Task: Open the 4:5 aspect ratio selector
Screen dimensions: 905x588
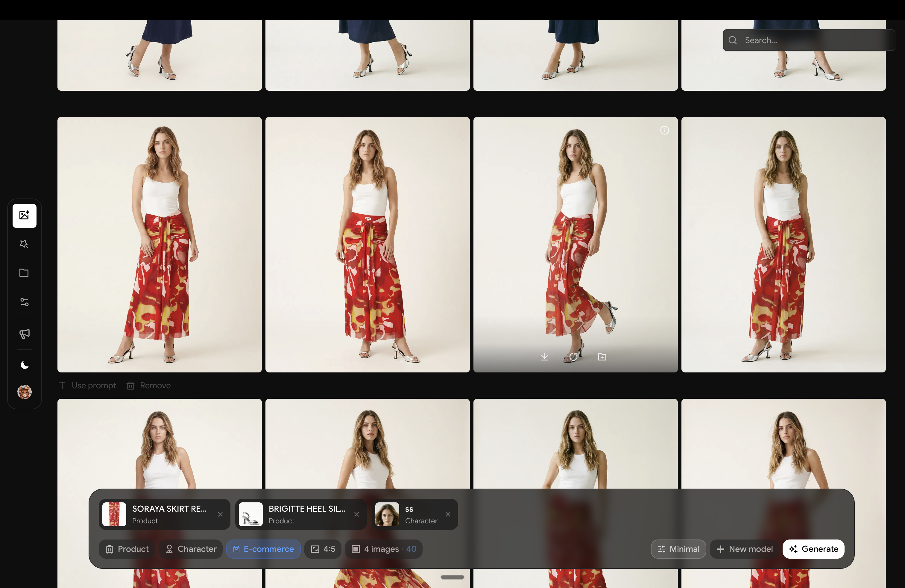Action: (x=323, y=549)
